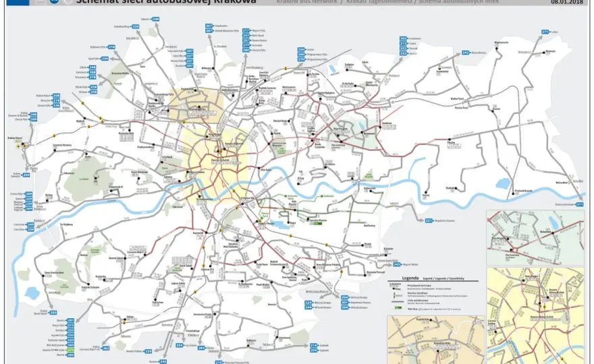Open the orange Krowodrza detail inset
The image size is (594, 364).
(x=435, y=340)
